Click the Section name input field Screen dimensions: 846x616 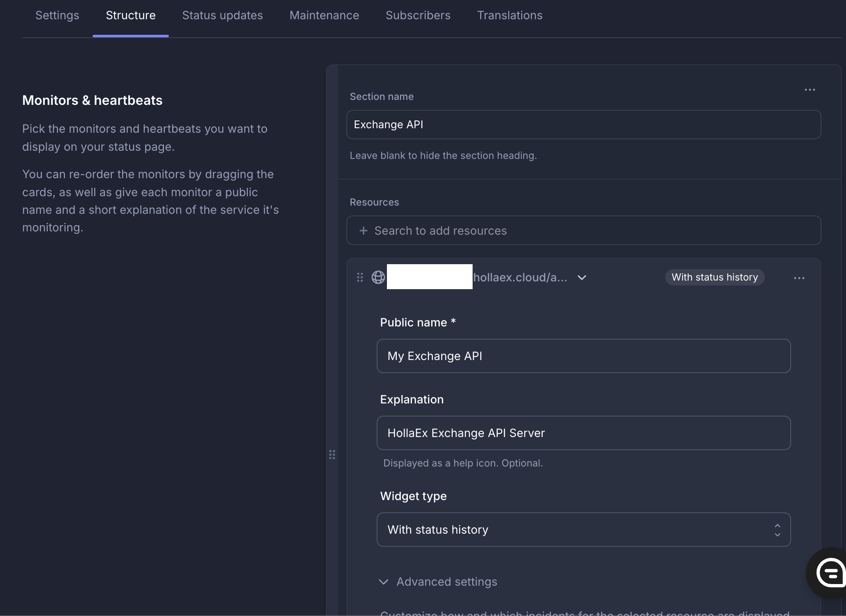pyautogui.click(x=583, y=125)
